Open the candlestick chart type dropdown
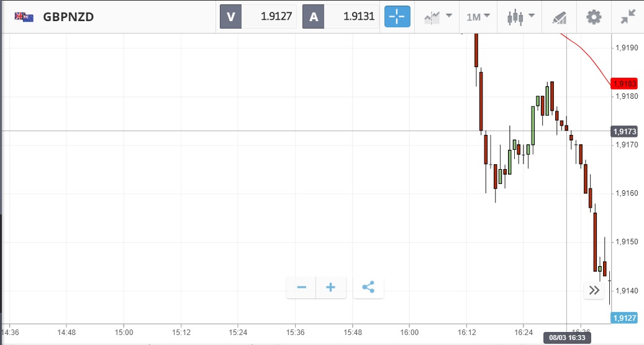The image size is (644, 345). tap(520, 17)
